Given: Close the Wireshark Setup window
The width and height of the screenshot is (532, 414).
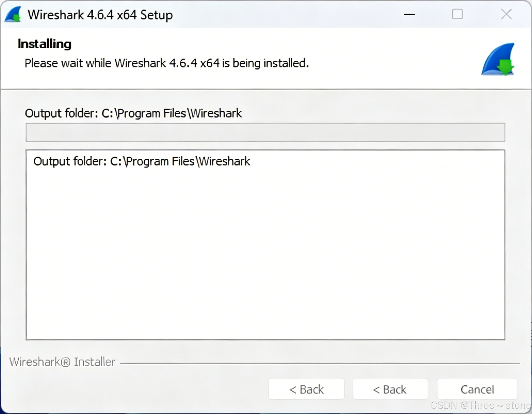Looking at the screenshot, I should (x=506, y=14).
